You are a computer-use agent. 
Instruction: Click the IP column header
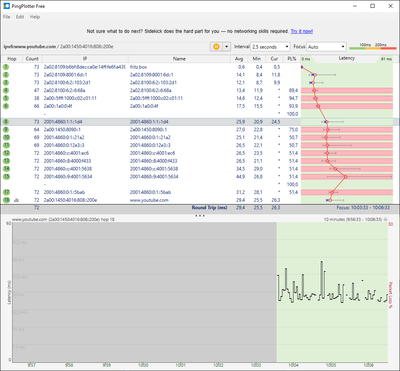[85, 59]
